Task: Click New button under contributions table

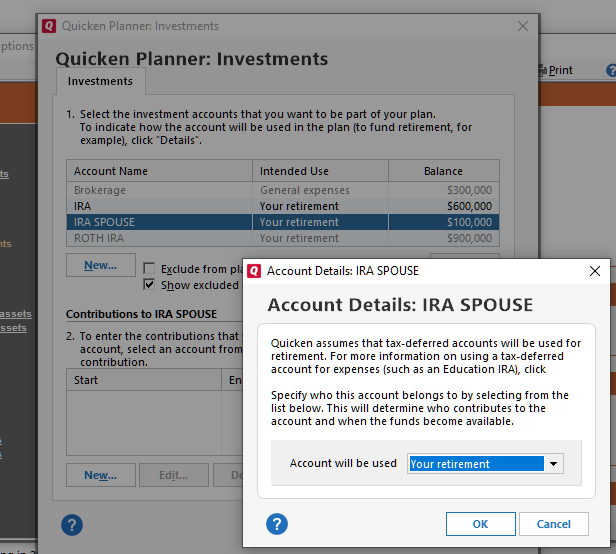Action: click(x=101, y=475)
